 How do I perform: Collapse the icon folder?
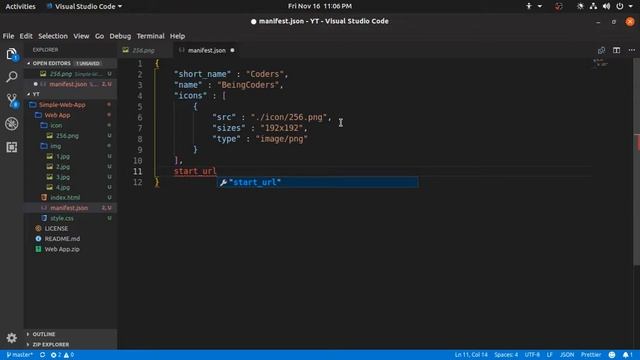(x=70, y=125)
